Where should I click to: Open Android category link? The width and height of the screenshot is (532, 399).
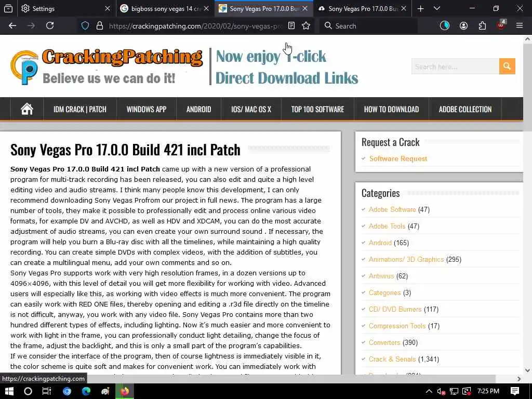click(380, 243)
